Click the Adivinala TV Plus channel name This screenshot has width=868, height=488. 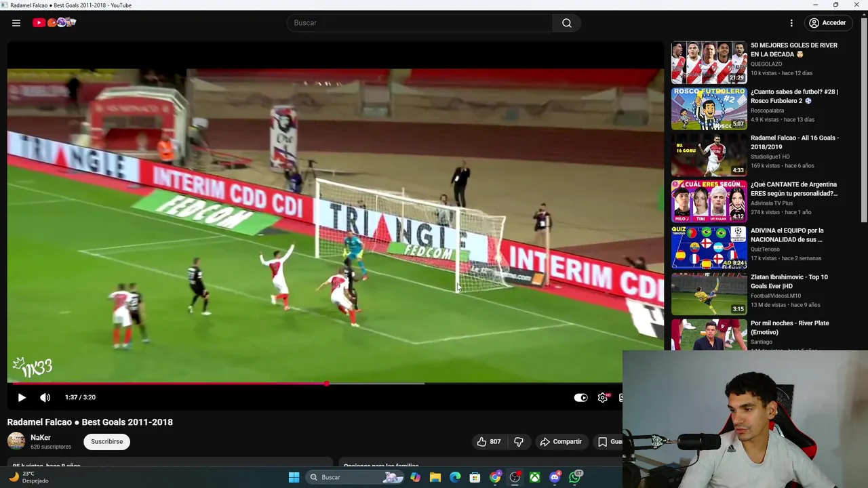click(x=772, y=203)
